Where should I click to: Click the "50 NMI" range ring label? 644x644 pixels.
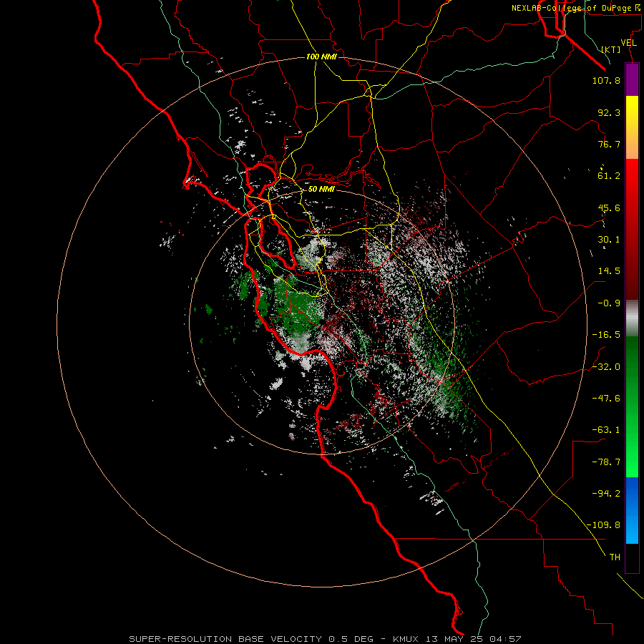tap(321, 189)
